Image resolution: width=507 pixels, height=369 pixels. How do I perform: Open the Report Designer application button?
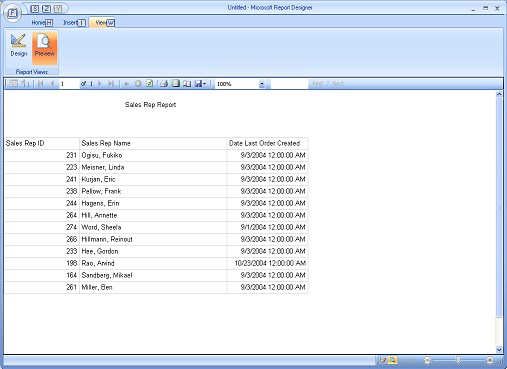(12, 13)
